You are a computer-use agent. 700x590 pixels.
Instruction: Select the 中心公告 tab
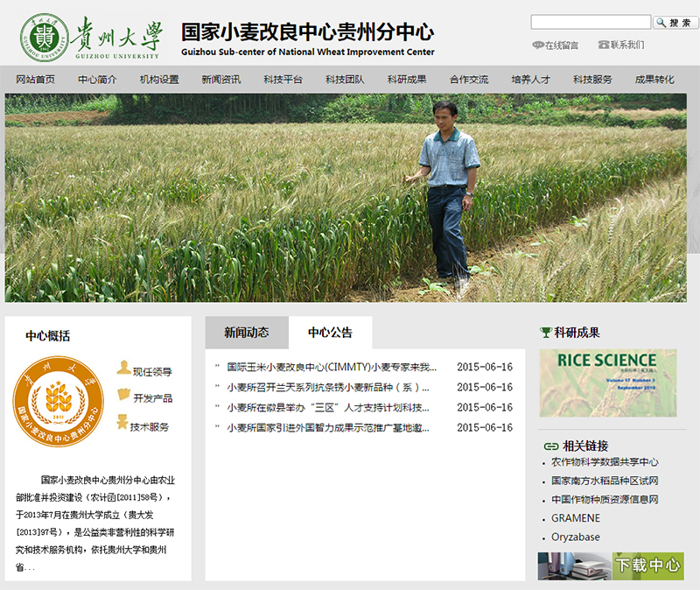click(x=330, y=333)
